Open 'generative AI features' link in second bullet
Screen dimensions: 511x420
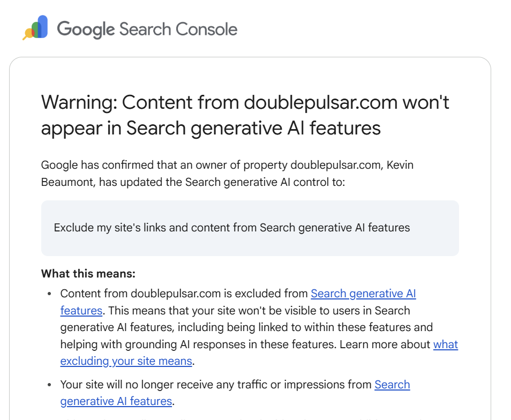[x=116, y=401]
